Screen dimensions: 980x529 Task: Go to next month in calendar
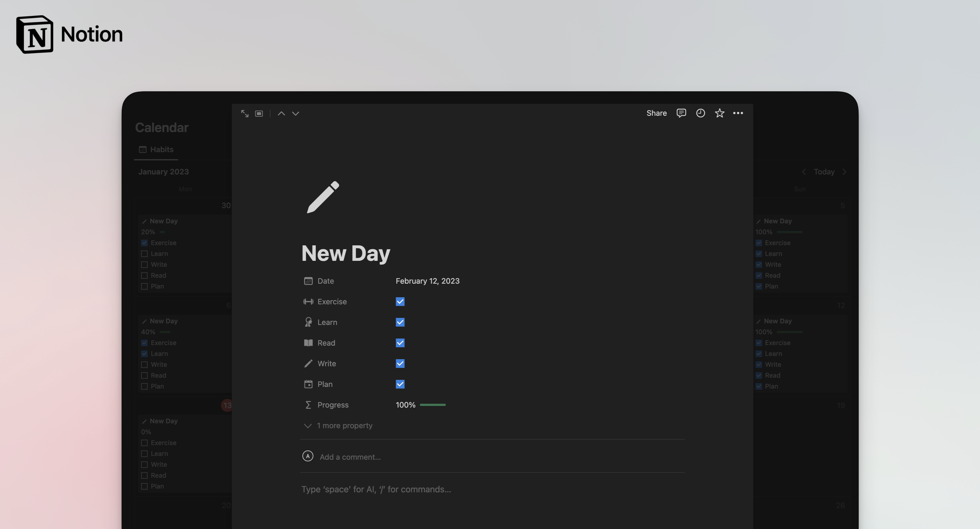click(844, 172)
